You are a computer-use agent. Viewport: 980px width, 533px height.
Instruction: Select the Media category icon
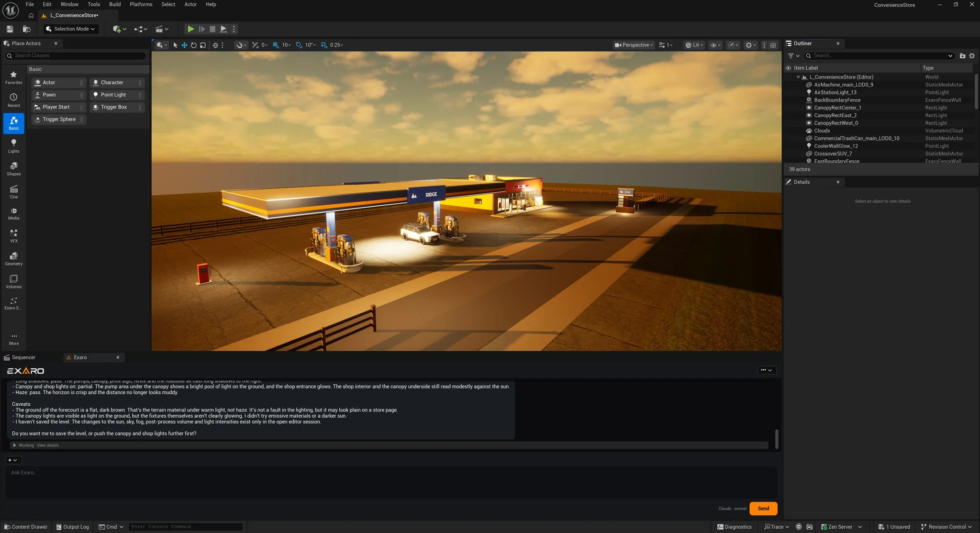[x=13, y=213]
